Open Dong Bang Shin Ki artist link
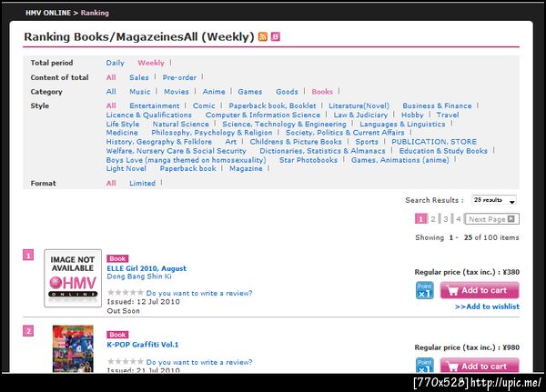The image size is (546, 392). [x=139, y=276]
